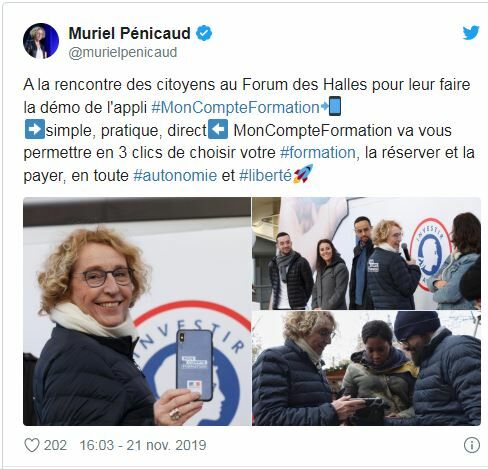Click the blue verified badge
488x469 pixels.
(x=204, y=33)
